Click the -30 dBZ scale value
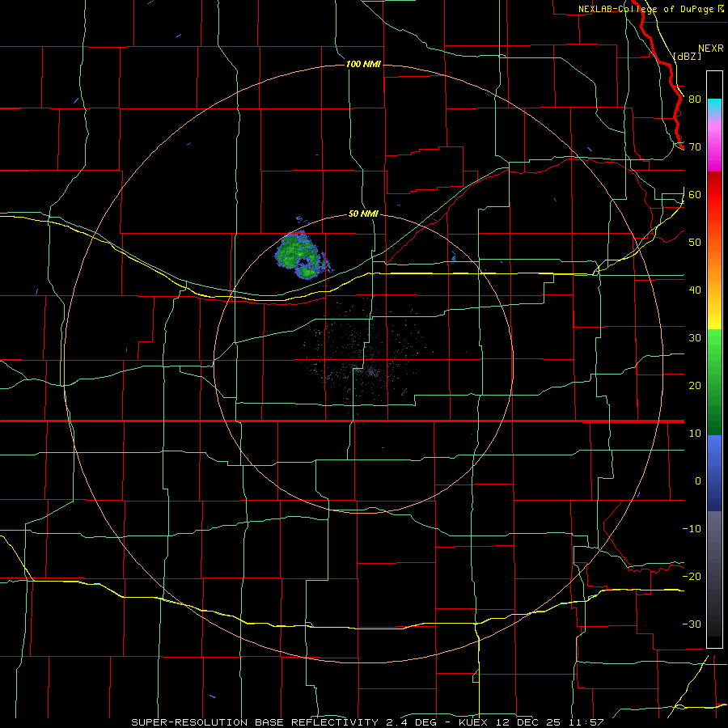This screenshot has width=728, height=728. tap(692, 624)
